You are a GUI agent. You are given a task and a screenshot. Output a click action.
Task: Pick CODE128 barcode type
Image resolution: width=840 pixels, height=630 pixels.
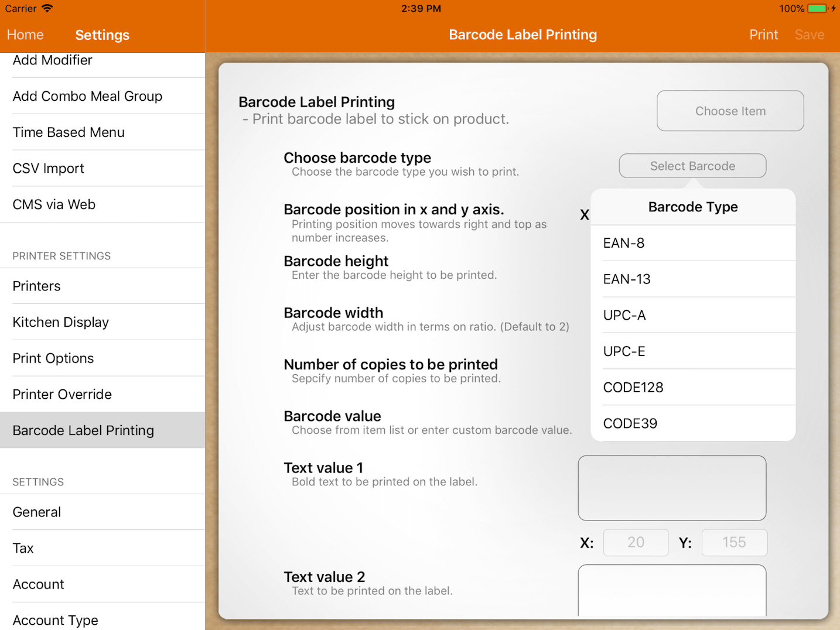tap(693, 388)
